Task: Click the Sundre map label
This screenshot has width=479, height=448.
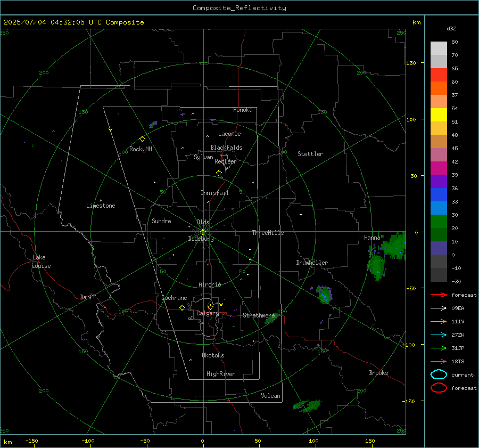Action: click(x=161, y=221)
